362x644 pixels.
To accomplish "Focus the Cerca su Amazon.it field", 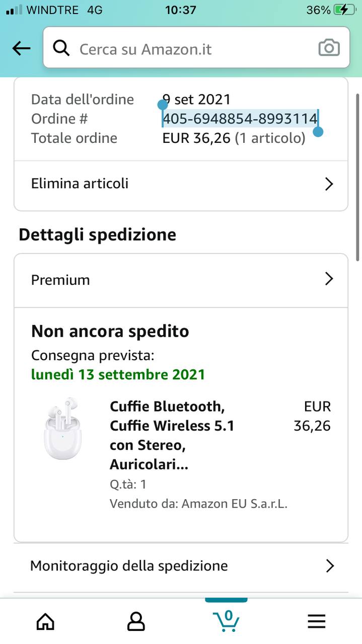I will [x=191, y=49].
